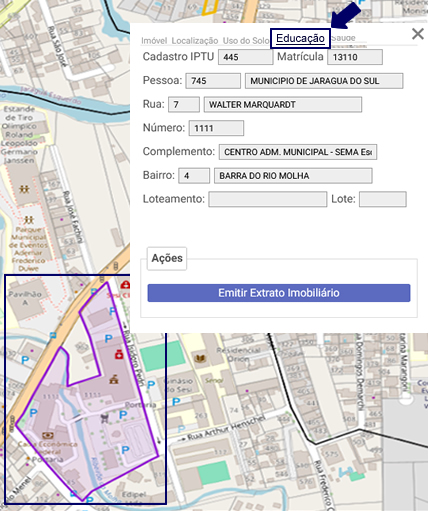The height and width of the screenshot is (511, 428).
Task: Click the MUNICIPIO DE JARAGUA DO SUL field
Action: 324,81
